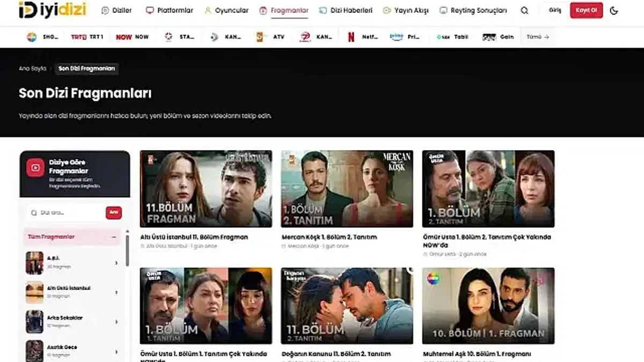This screenshot has height=362, width=644.
Task: Click the red Ara search button
Action: pos(113,213)
